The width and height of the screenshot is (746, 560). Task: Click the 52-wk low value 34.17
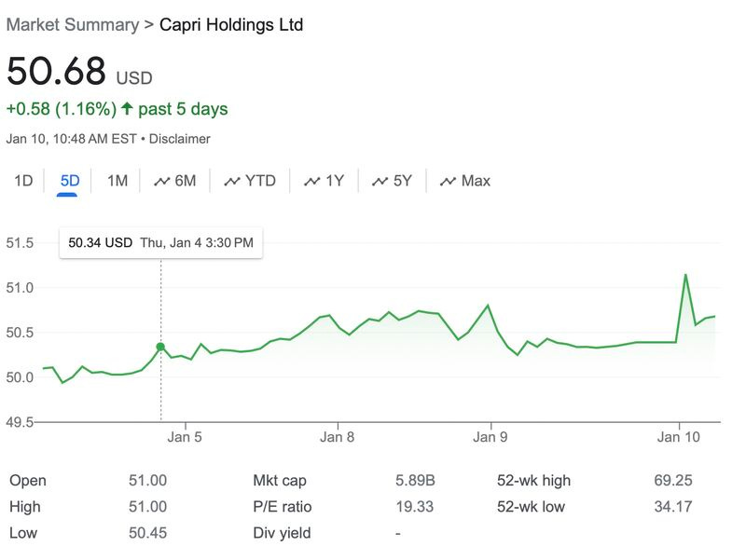(x=672, y=506)
